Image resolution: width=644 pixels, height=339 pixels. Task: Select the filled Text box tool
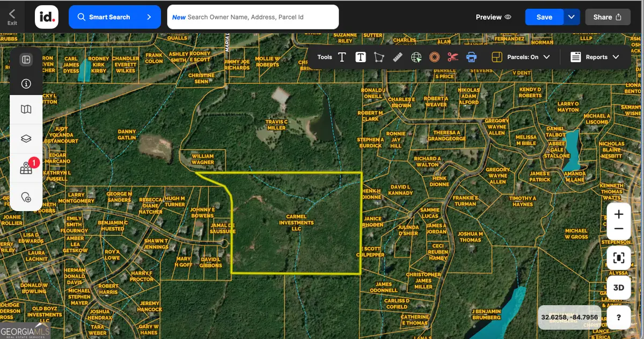[x=360, y=57]
